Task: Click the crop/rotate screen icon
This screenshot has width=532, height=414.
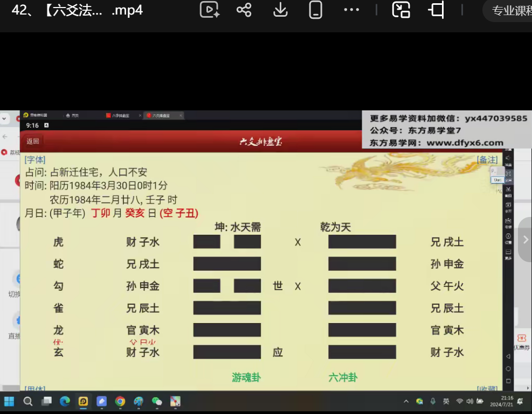Action: click(x=437, y=10)
